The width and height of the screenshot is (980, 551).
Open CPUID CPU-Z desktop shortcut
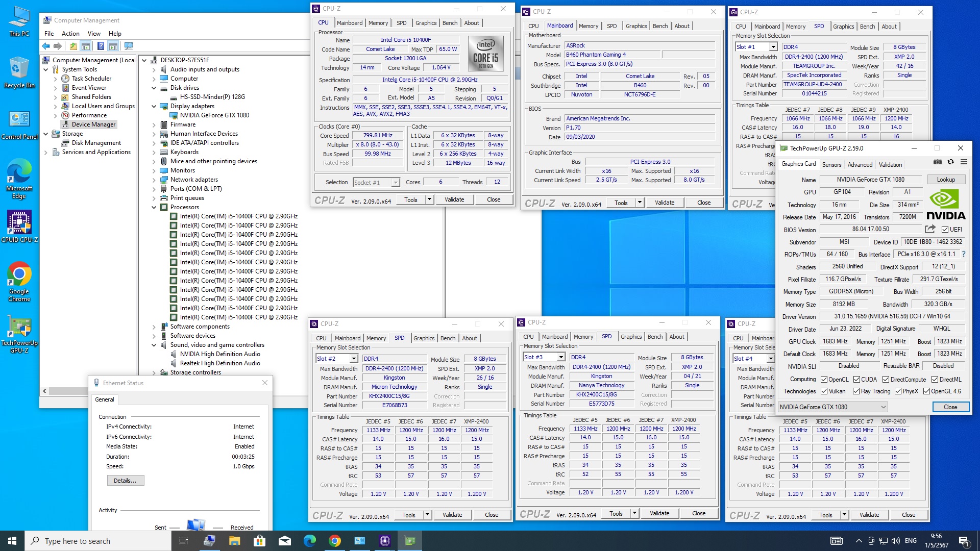point(19,226)
